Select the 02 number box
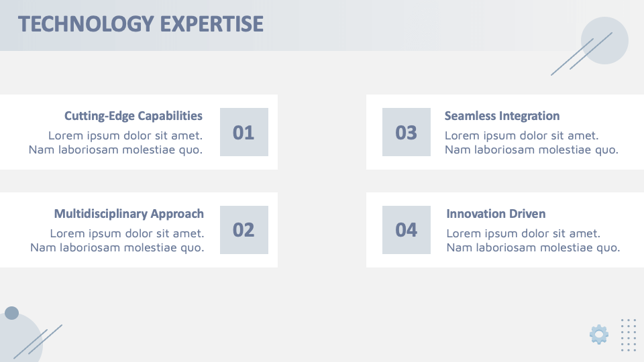The height and width of the screenshot is (362, 644). [x=244, y=230]
